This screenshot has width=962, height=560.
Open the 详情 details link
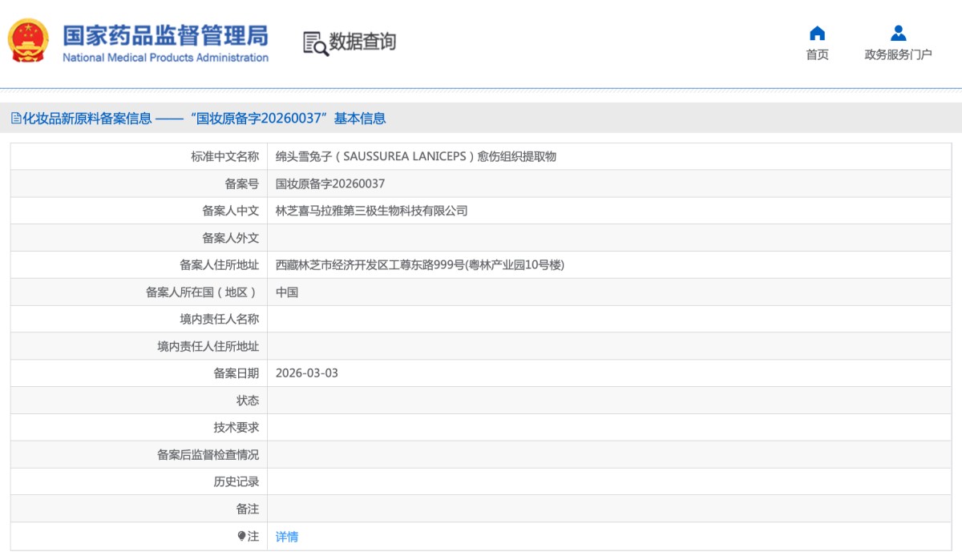287,536
